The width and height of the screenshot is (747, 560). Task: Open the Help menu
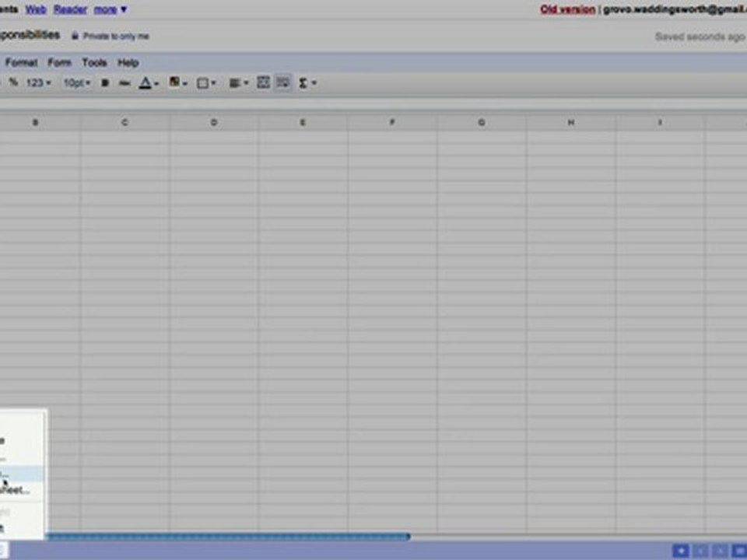(x=128, y=62)
